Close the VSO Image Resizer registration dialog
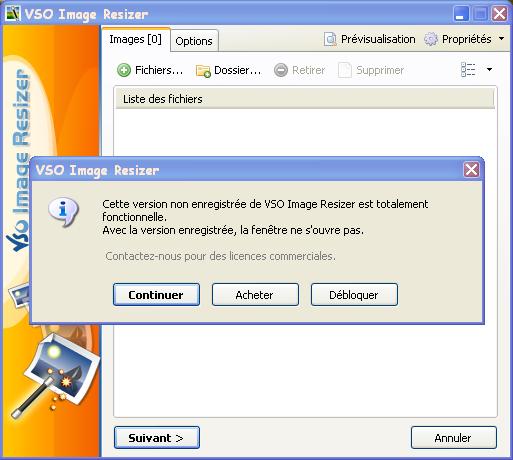Image resolution: width=513 pixels, height=460 pixels. click(471, 170)
